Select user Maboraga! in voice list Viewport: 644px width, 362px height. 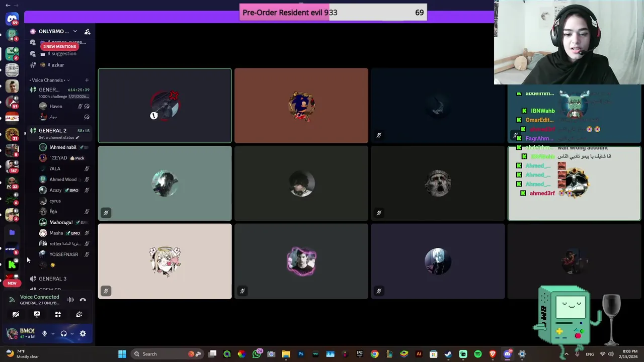click(x=64, y=222)
